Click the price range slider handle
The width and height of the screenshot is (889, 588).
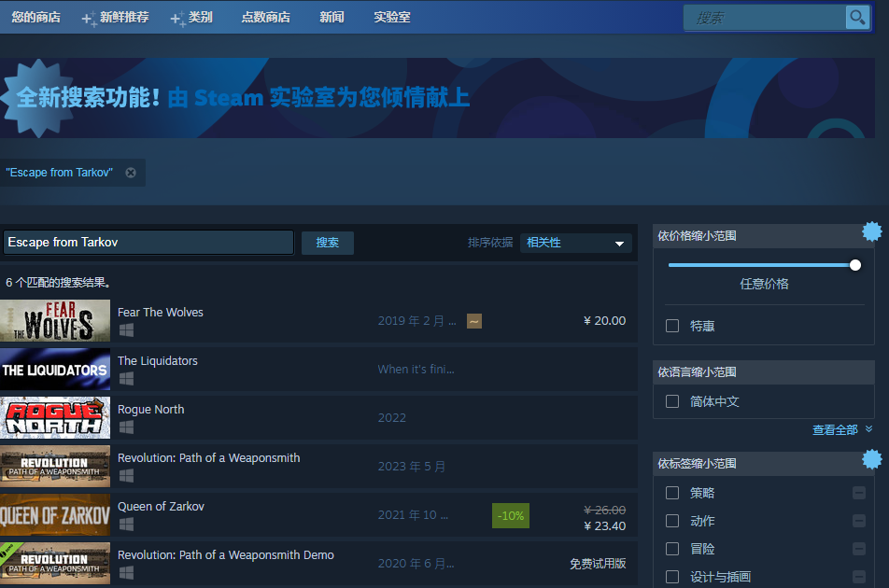tap(855, 265)
